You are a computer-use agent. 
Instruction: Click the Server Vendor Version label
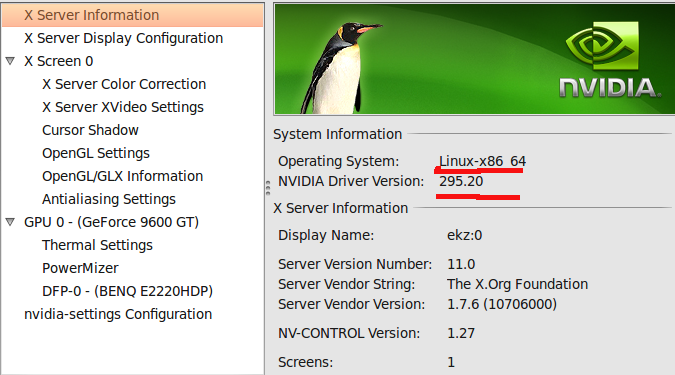(x=351, y=304)
